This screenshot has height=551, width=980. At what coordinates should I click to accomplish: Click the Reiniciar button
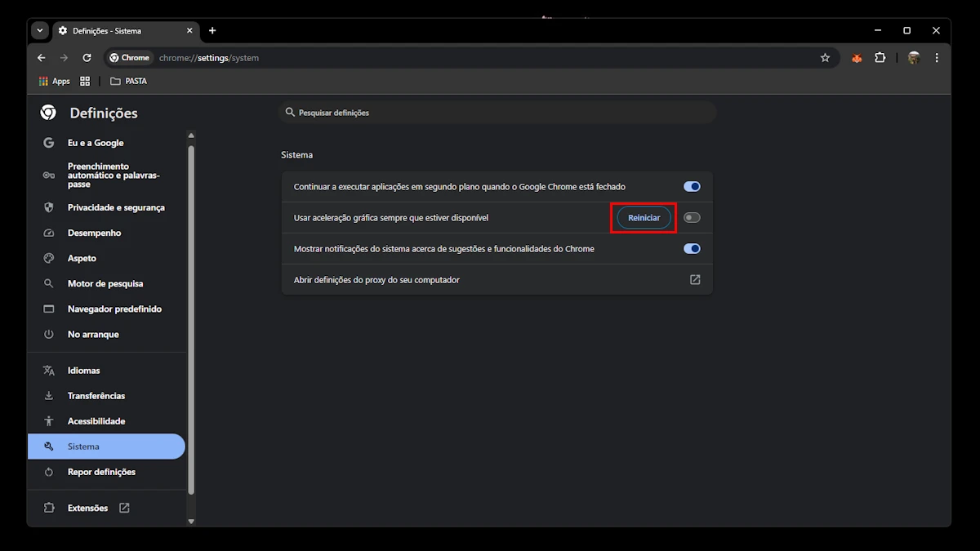[644, 218]
